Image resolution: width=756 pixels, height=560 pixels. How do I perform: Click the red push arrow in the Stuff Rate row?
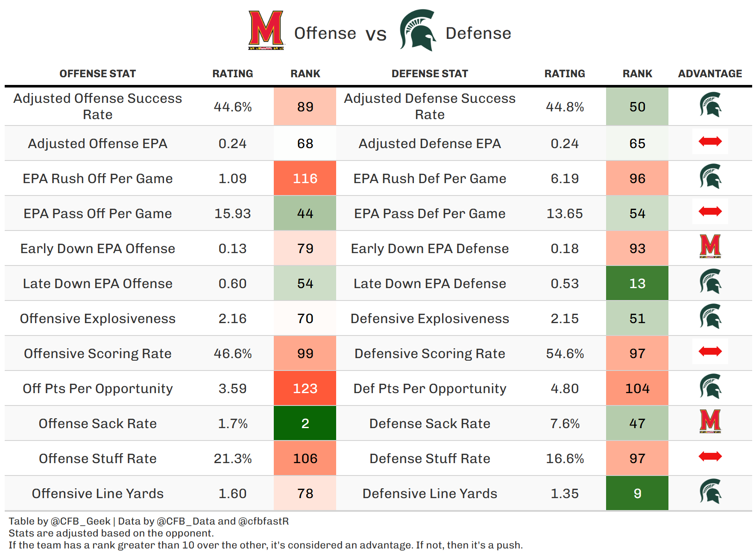pyautogui.click(x=710, y=456)
